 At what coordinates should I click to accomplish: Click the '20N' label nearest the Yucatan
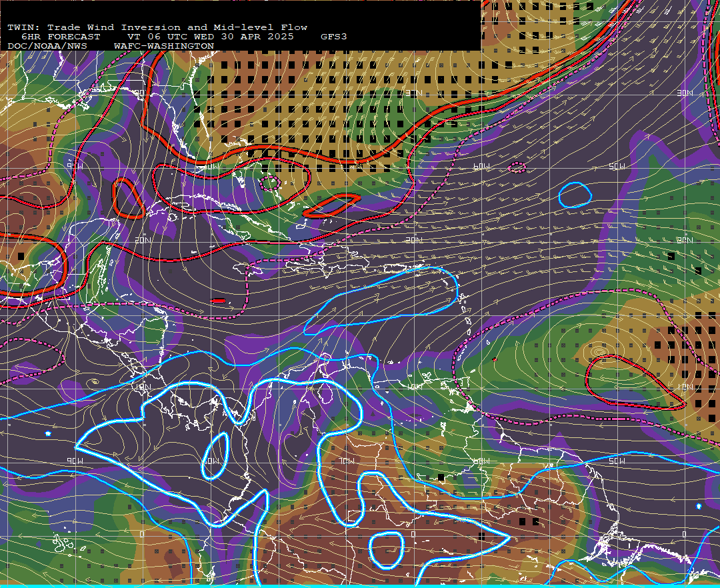click(x=143, y=240)
